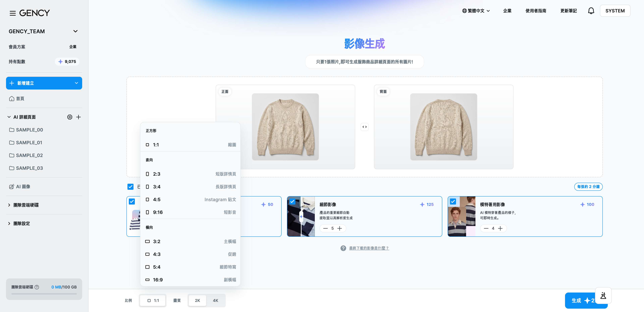This screenshot has height=312, width=644.
Task: Click the accessibility figure icon
Action: coord(603,296)
